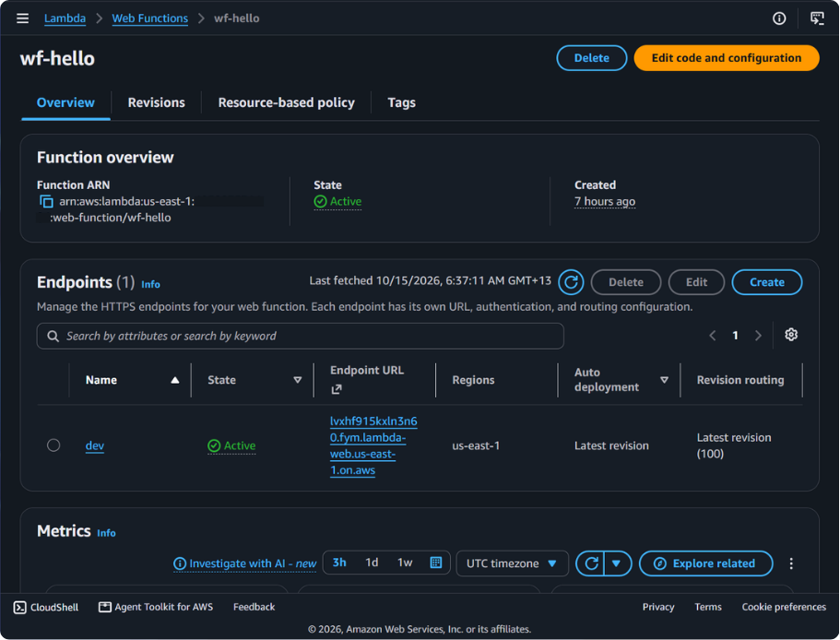The height and width of the screenshot is (640, 840).
Task: Open the Auto deployment column dropdown
Action: click(664, 380)
